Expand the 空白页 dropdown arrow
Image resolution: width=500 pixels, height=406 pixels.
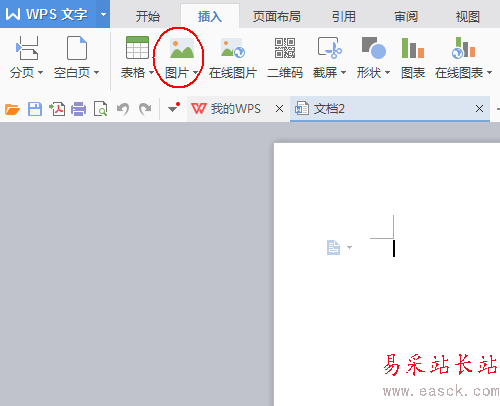click(96, 72)
